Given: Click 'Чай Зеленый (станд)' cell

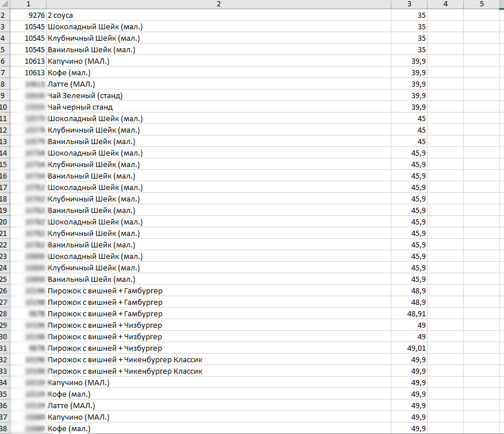Looking at the screenshot, I should click(218, 95).
